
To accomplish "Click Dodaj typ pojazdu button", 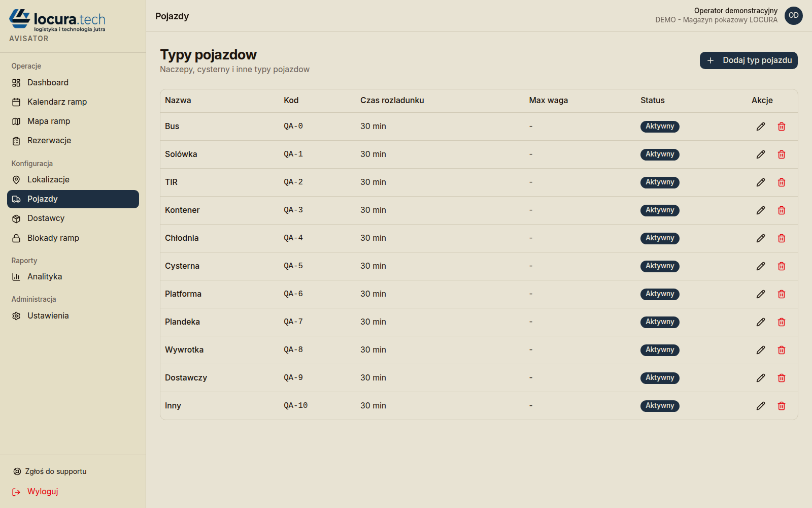I will coord(749,60).
